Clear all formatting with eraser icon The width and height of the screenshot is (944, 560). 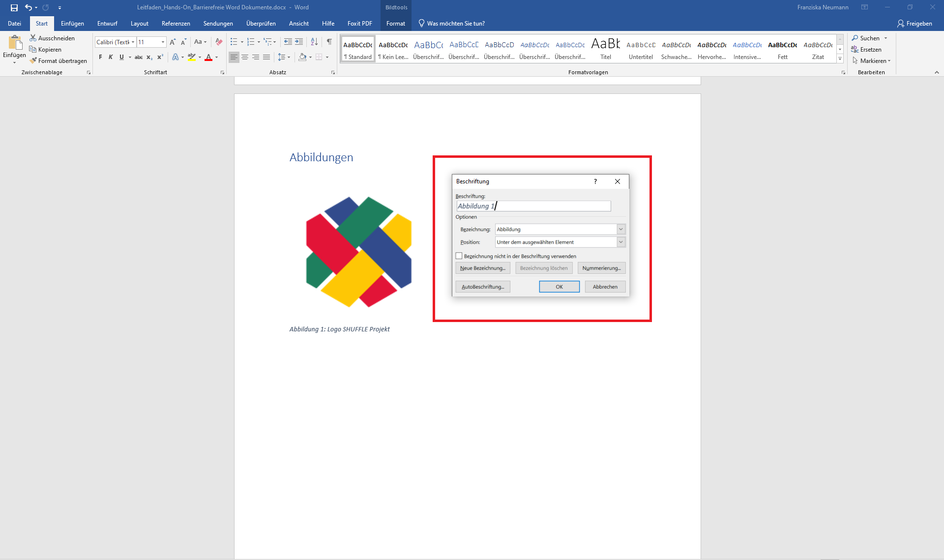click(219, 42)
